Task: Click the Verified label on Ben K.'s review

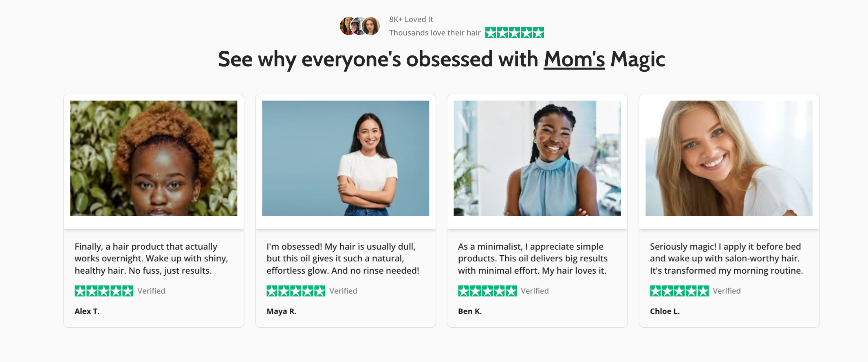Action: [x=535, y=291]
